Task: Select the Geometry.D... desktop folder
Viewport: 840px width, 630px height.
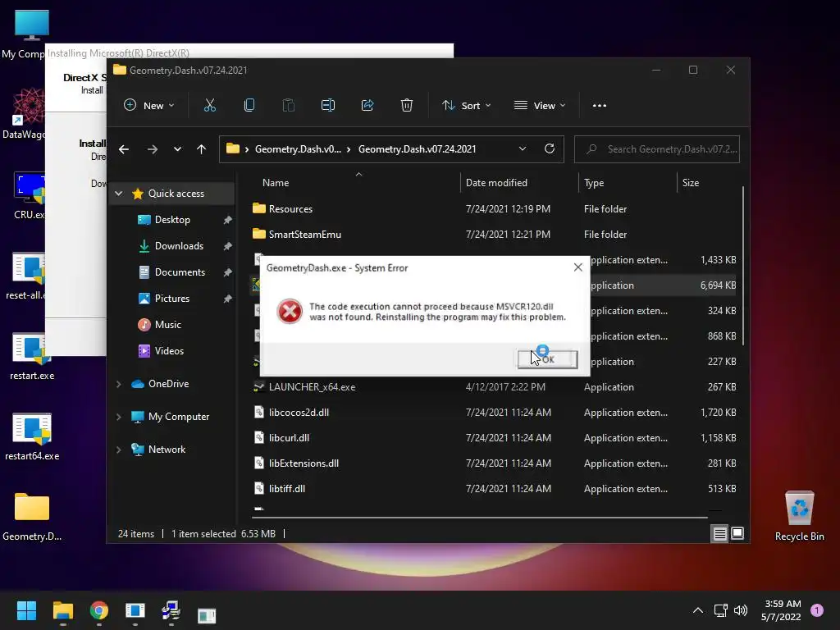Action: pyautogui.click(x=32, y=517)
